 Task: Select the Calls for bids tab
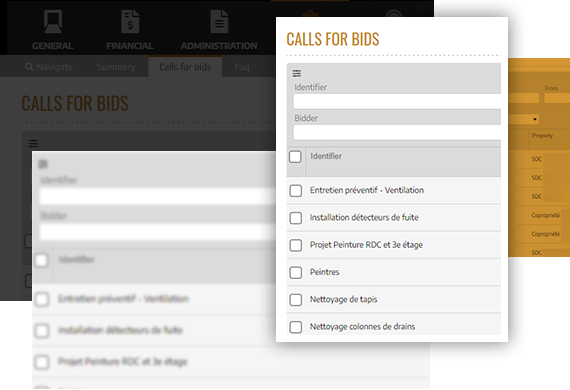point(185,67)
